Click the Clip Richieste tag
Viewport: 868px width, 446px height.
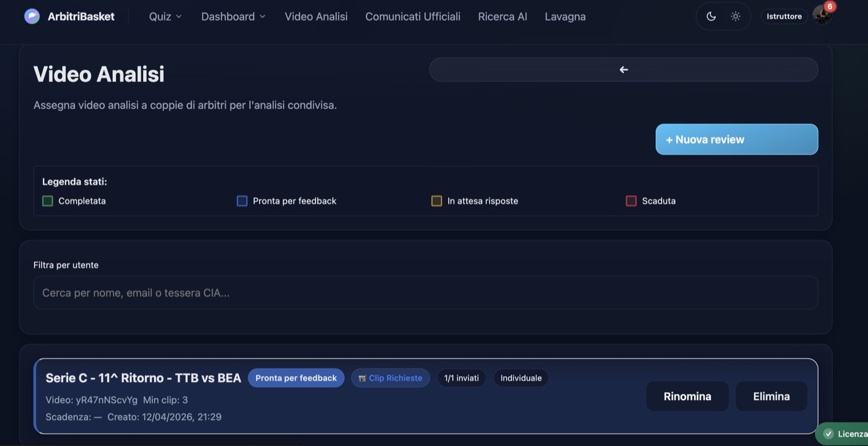click(391, 378)
